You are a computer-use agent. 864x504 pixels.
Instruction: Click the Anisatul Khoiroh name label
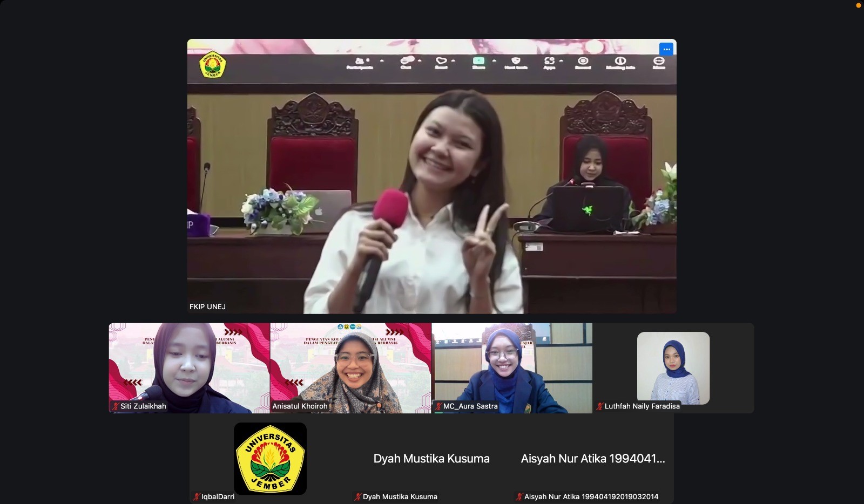point(300,406)
